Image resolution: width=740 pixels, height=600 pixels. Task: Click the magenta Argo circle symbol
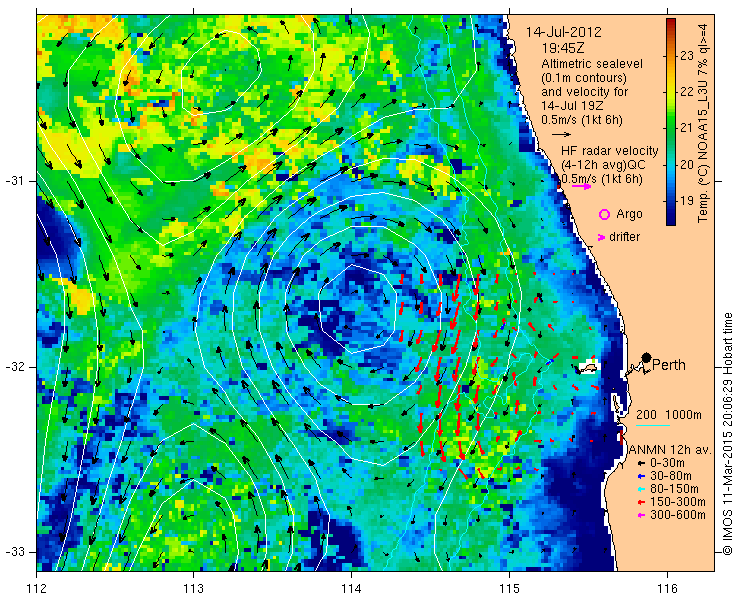coord(604,214)
